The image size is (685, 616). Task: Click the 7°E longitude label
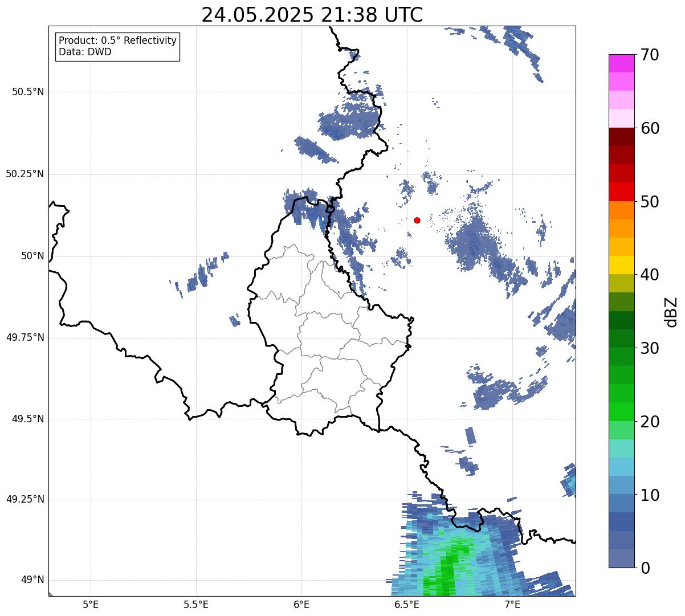point(512,604)
